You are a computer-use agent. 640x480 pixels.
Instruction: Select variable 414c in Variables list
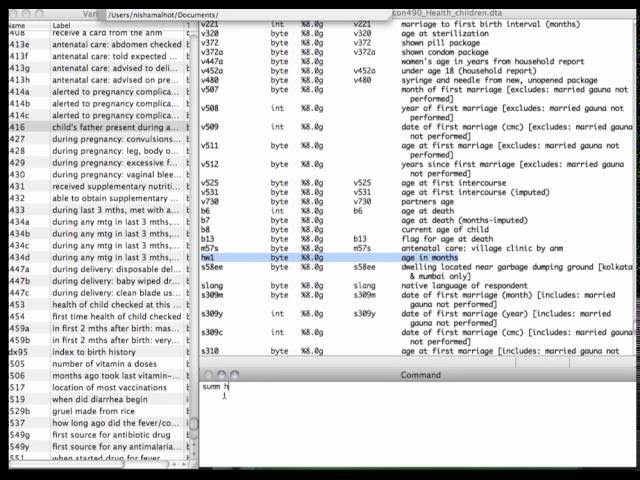tap(99, 116)
